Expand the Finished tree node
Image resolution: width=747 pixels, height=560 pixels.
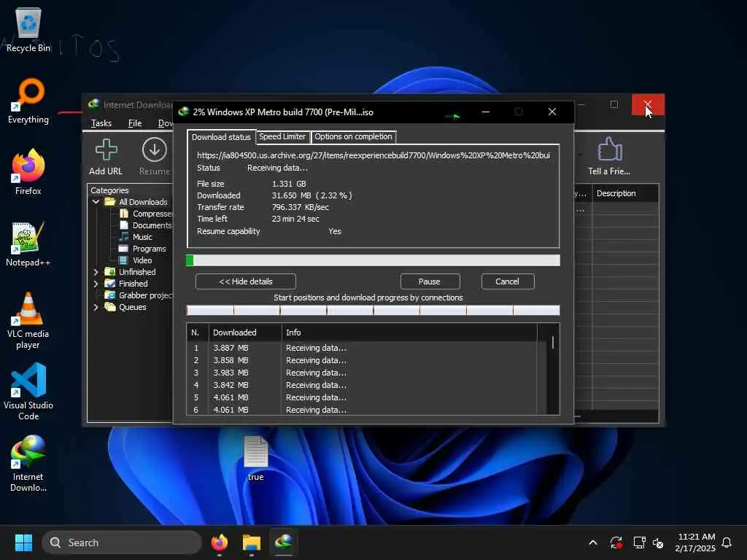pos(96,284)
